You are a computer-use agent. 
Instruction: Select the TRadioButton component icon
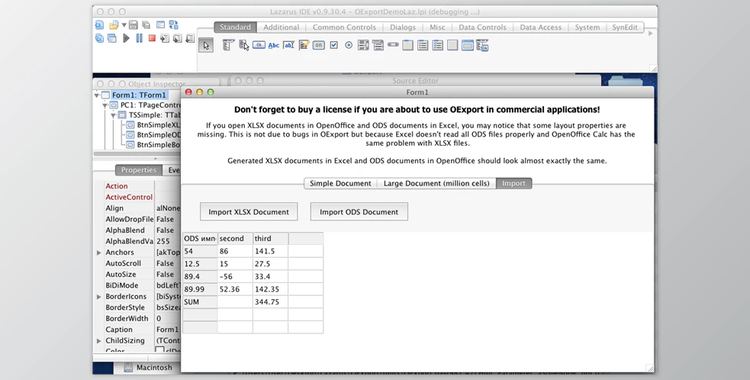coord(349,45)
